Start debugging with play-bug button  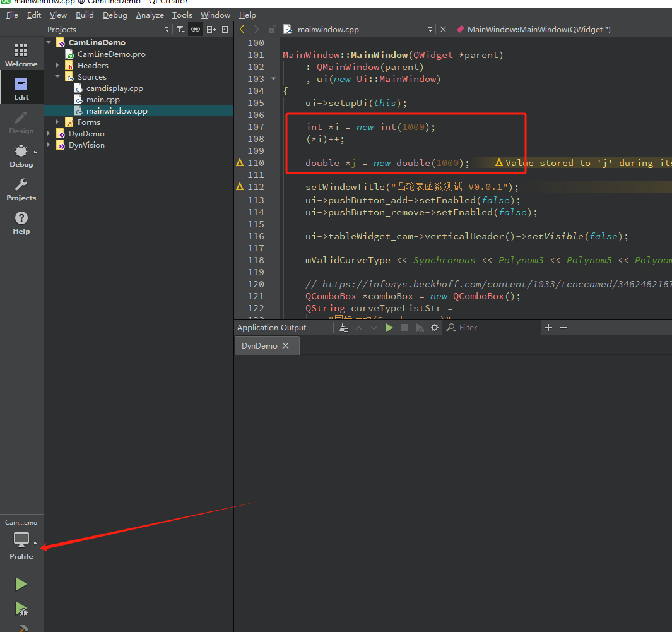pyautogui.click(x=21, y=609)
